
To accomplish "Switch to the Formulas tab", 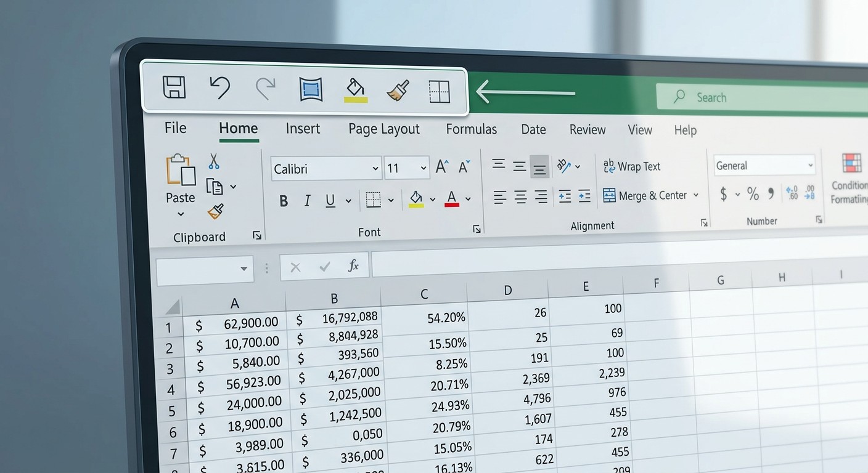I will (x=472, y=129).
